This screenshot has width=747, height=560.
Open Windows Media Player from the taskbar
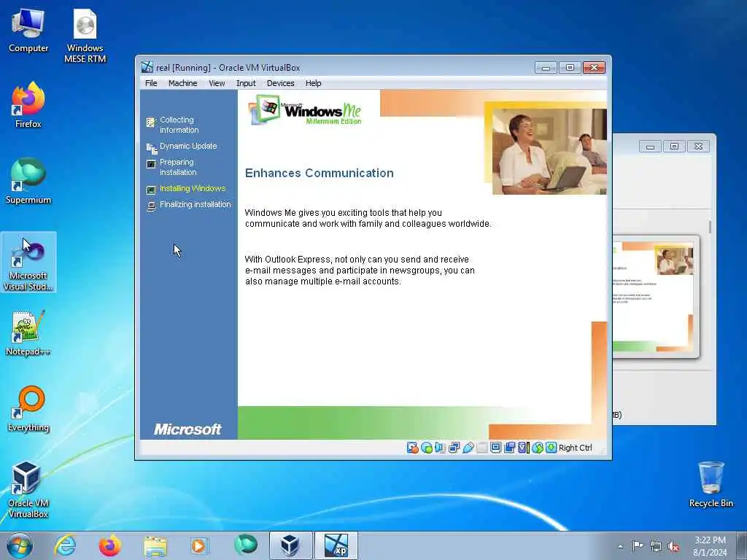pos(199,545)
